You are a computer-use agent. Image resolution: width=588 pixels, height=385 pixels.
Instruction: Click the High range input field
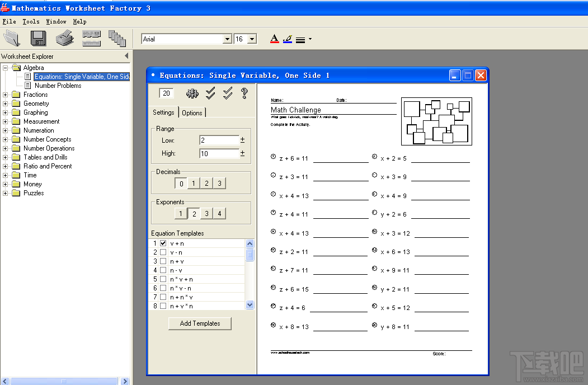click(219, 153)
